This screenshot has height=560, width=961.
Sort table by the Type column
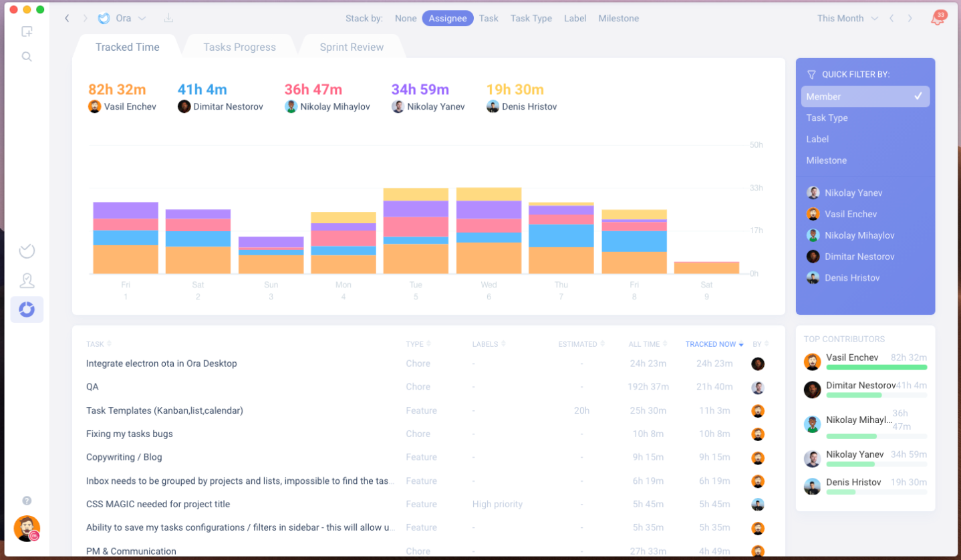click(418, 344)
